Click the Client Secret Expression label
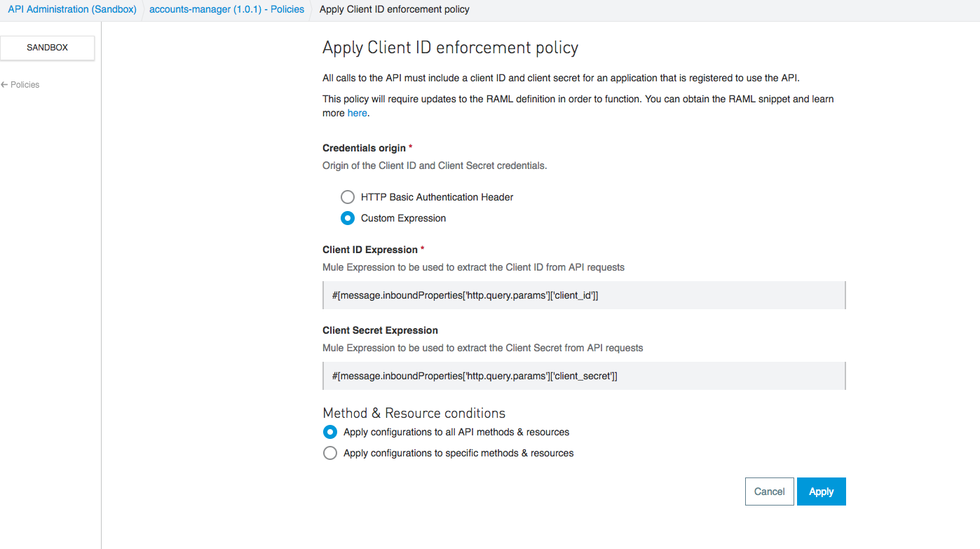Screen dimensions: 980x549 [379, 330]
